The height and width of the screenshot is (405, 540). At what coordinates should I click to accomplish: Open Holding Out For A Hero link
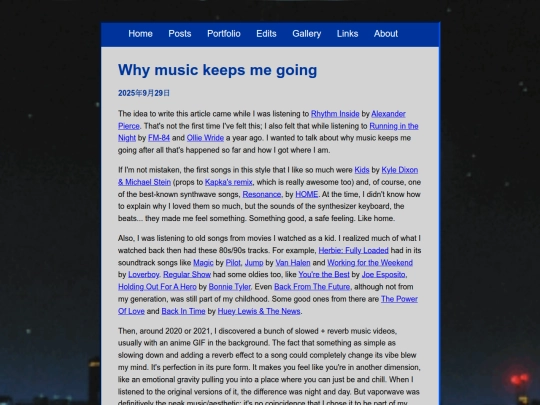(157, 287)
